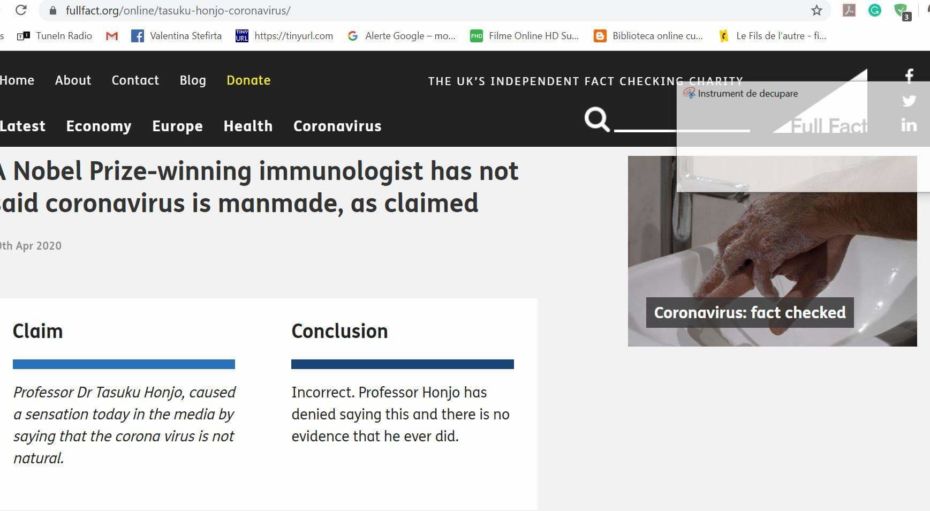Open Biblioteca online bookmark
The height and width of the screenshot is (511, 930).
coord(648,36)
